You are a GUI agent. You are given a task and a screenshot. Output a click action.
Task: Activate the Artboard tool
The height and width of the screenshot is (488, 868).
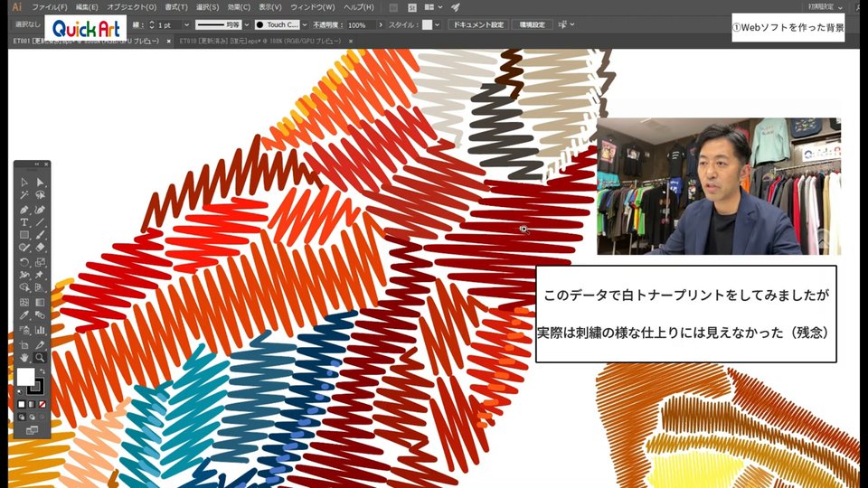tap(24, 344)
